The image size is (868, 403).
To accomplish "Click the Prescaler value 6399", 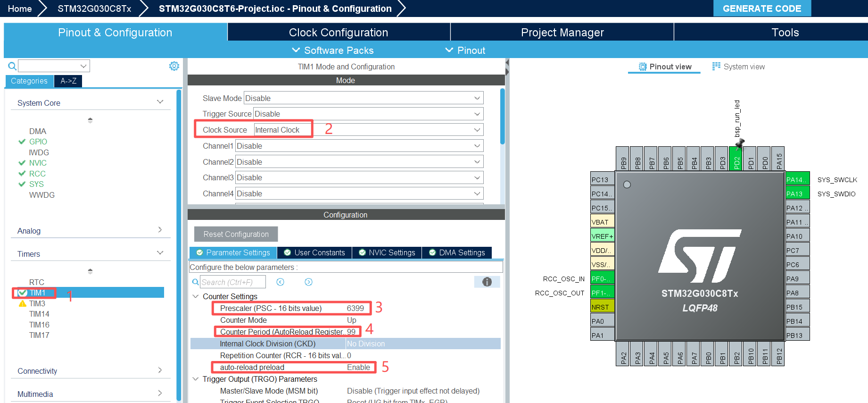I will [355, 308].
